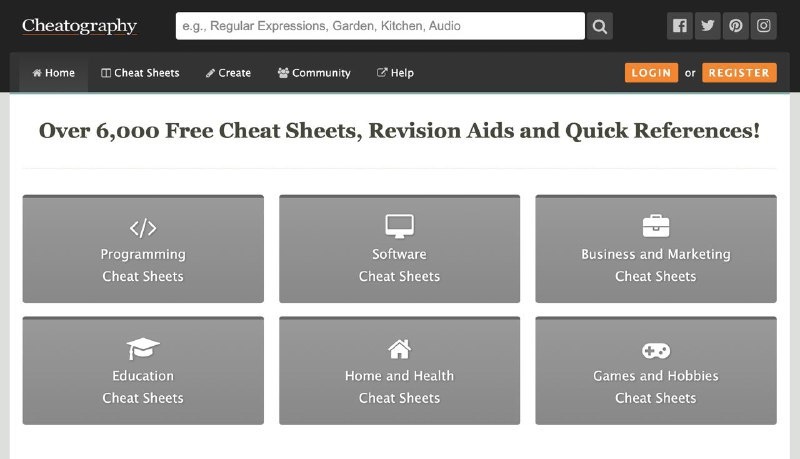
Task: Click the Cheatography logo
Action: point(79,26)
